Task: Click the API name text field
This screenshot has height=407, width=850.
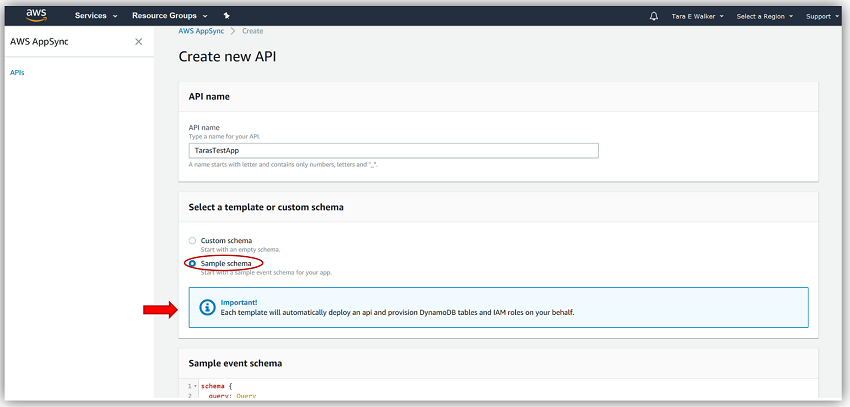Action: pyautogui.click(x=393, y=150)
